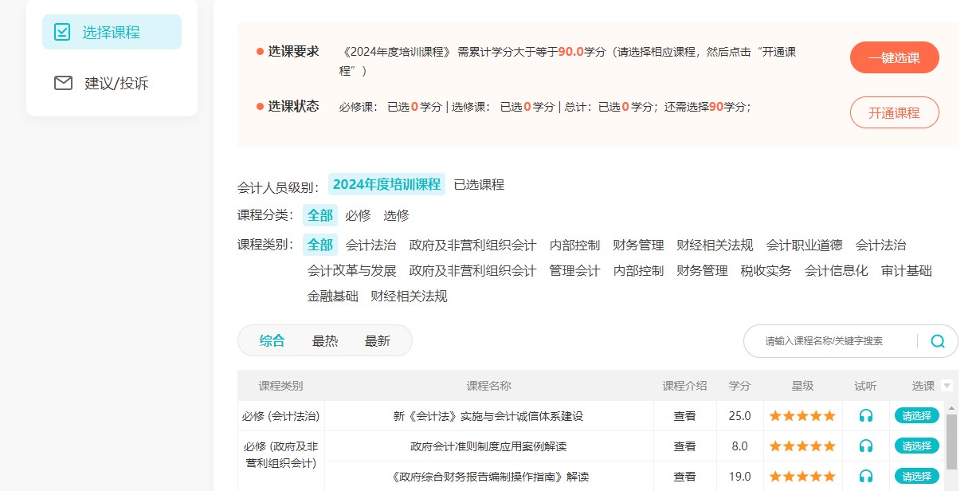Select the 税收实务 course type filter
Image resolution: width=980 pixels, height=491 pixels.
point(764,270)
